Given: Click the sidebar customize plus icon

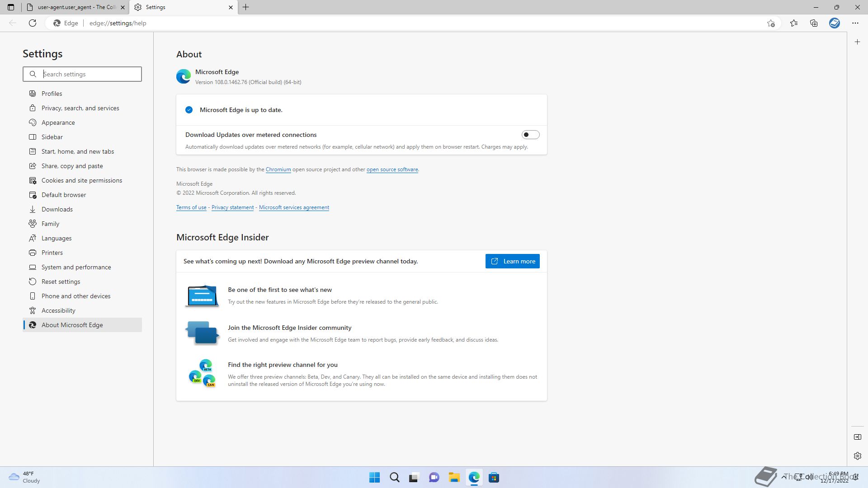Looking at the screenshot, I should pos(857,42).
